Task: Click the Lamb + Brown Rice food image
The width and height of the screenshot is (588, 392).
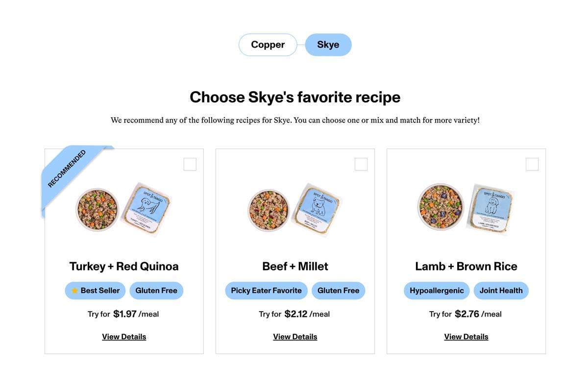Action: click(x=465, y=209)
